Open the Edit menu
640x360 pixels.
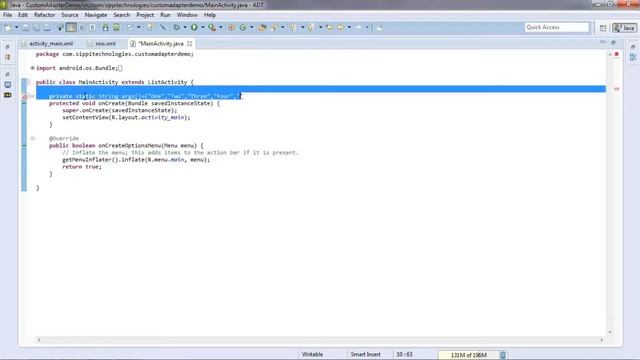[x=23, y=15]
